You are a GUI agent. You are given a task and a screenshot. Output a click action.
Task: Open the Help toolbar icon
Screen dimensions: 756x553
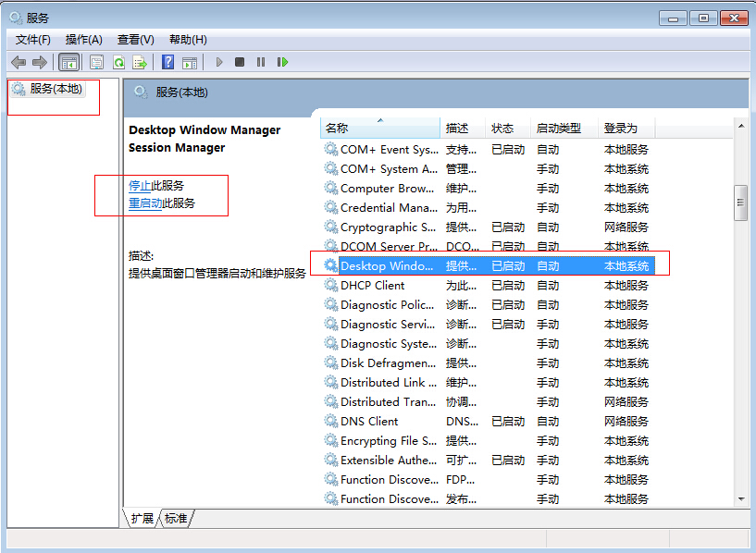pyautogui.click(x=167, y=62)
